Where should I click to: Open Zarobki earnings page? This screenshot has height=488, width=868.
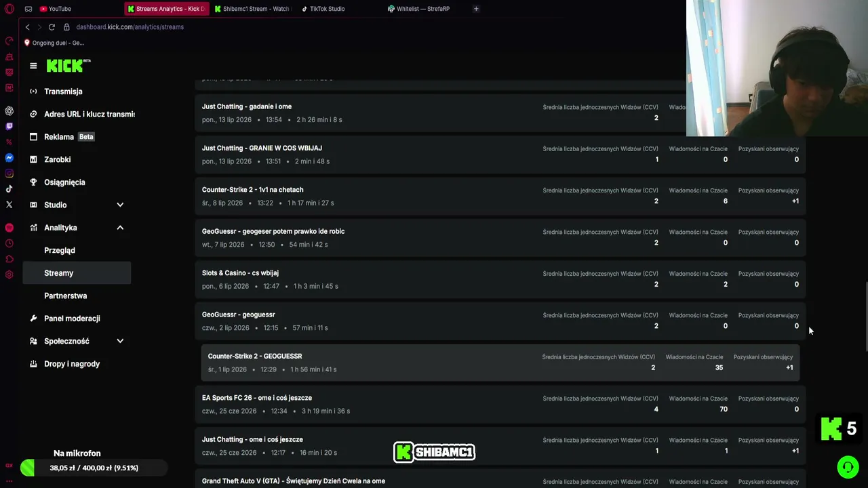tap(58, 159)
